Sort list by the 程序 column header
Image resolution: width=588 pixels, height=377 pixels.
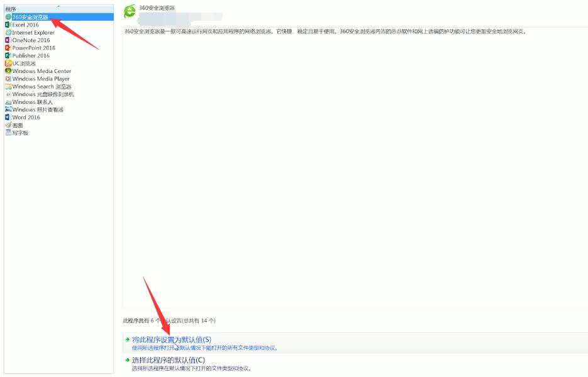[59, 9]
